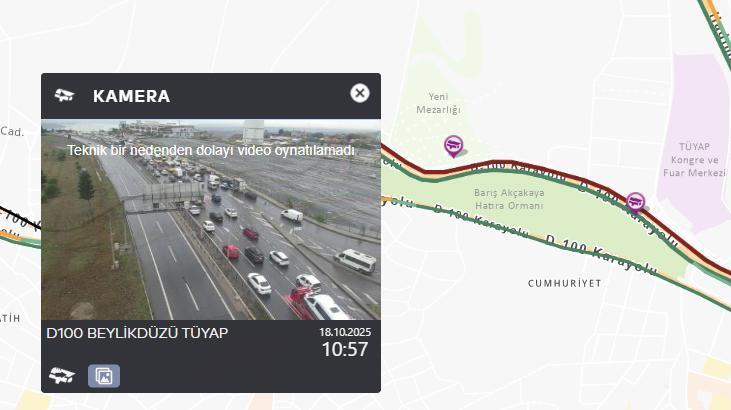Click the 18.10.2025 date stamp
The height and width of the screenshot is (410, 731).
(345, 332)
